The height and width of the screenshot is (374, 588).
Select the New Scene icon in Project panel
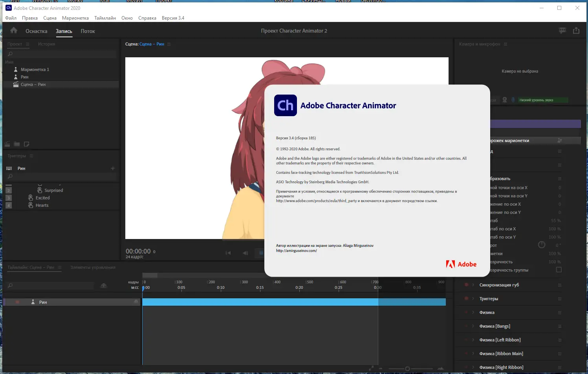coord(7,144)
